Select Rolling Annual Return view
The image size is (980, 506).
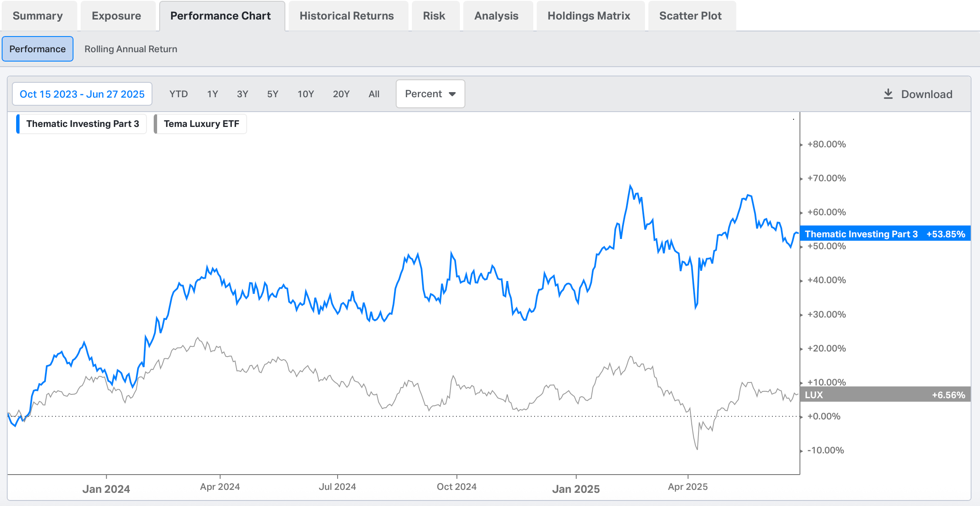131,49
